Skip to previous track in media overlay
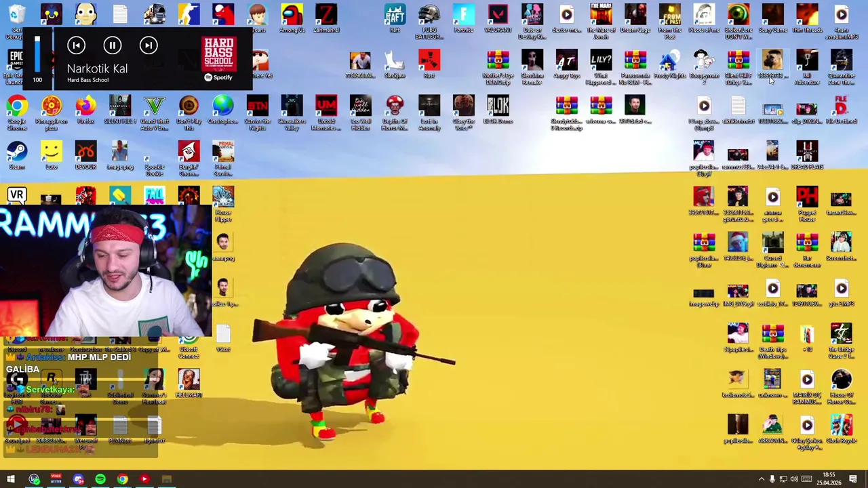This screenshot has height=488, width=868. pyautogui.click(x=76, y=45)
